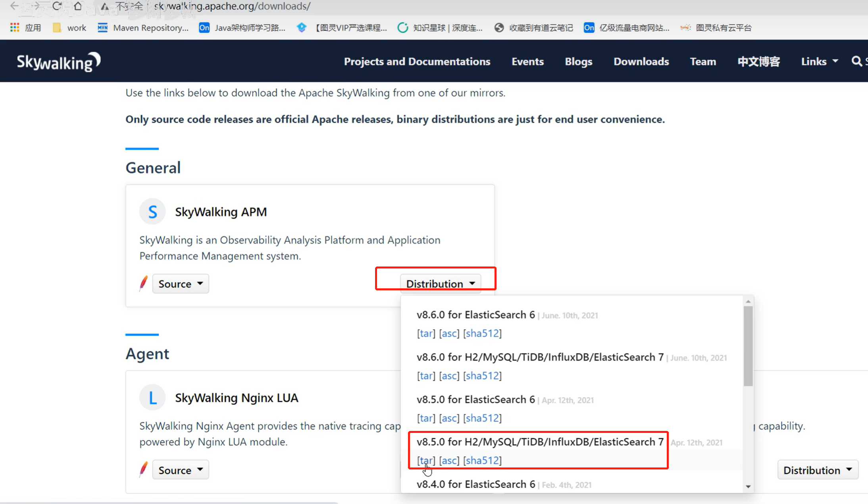Click the 'v8.6.0 for ElasticSearch 6' heading

[476, 315]
